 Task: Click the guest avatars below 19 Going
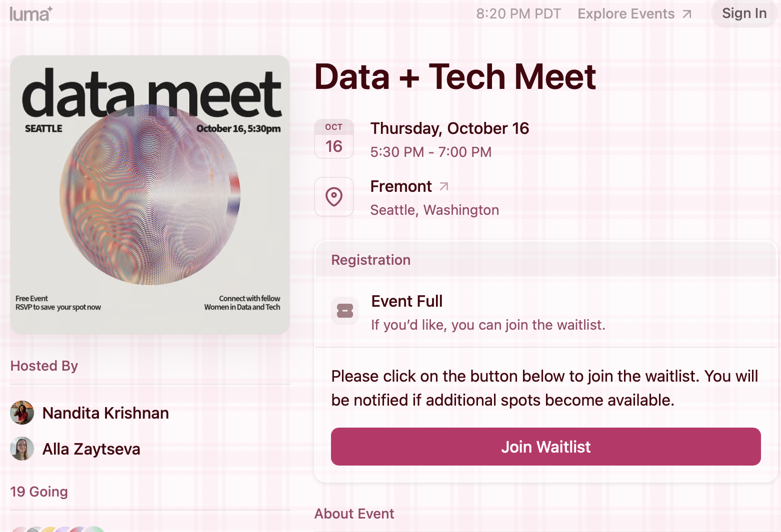pyautogui.click(x=57, y=529)
